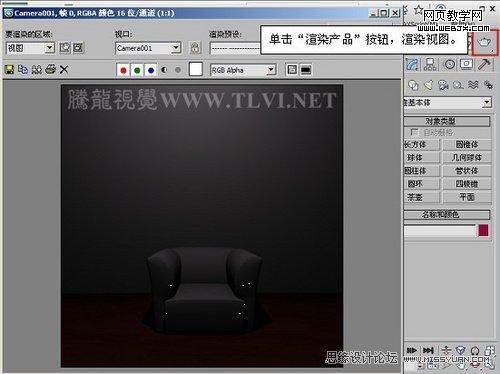Click the white color swatch in frame toolbar
This screenshot has height=374, width=500.
(x=196, y=69)
